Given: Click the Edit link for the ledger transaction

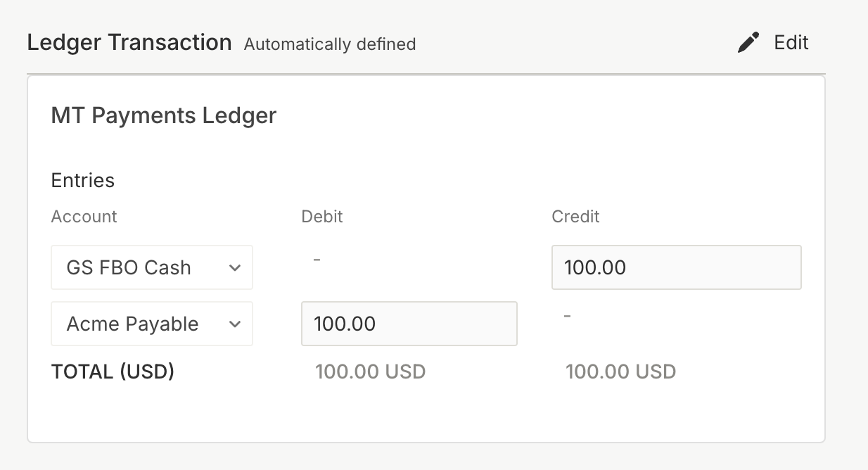Looking at the screenshot, I should pos(791,42).
